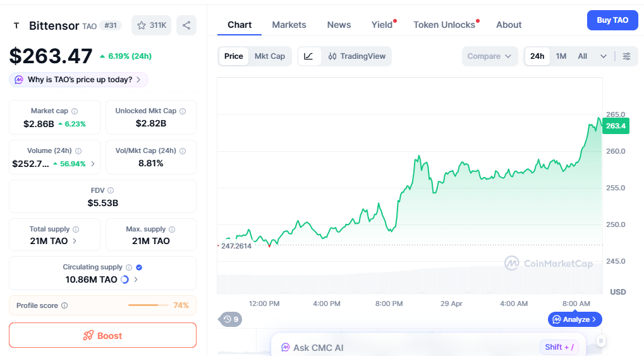Click the 263.4 current price label on chart
Viewport: 644px width, 356px height.
[616, 126]
